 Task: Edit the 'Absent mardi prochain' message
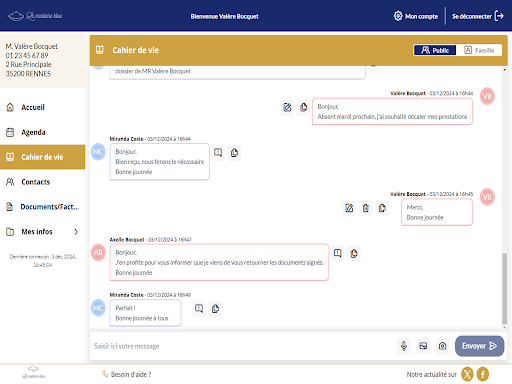click(x=287, y=107)
